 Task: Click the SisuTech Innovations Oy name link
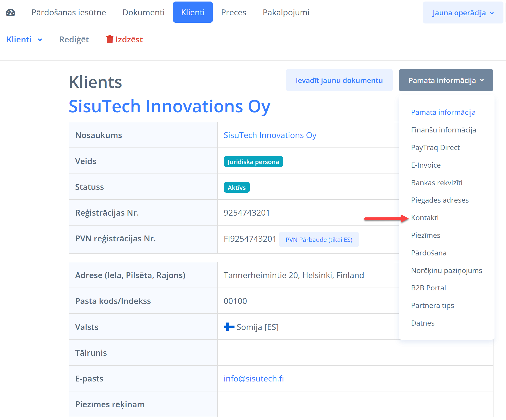(270, 135)
